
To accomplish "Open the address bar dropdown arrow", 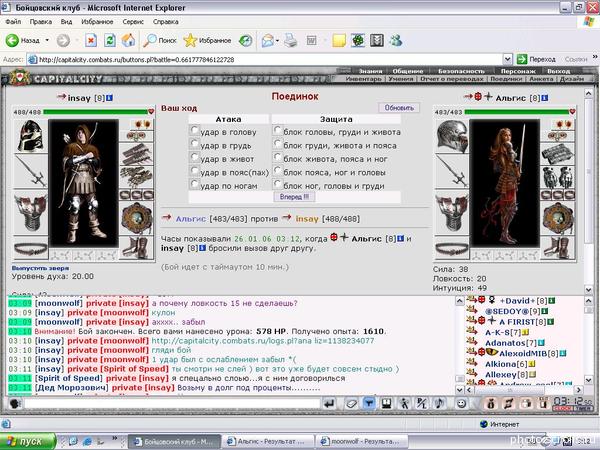I will (x=507, y=59).
